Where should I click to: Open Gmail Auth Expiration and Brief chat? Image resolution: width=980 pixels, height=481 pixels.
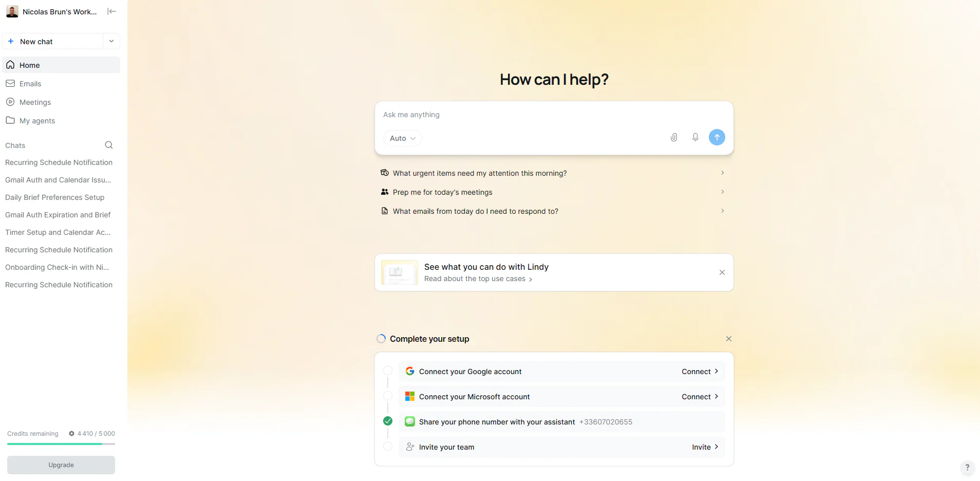coord(59,215)
